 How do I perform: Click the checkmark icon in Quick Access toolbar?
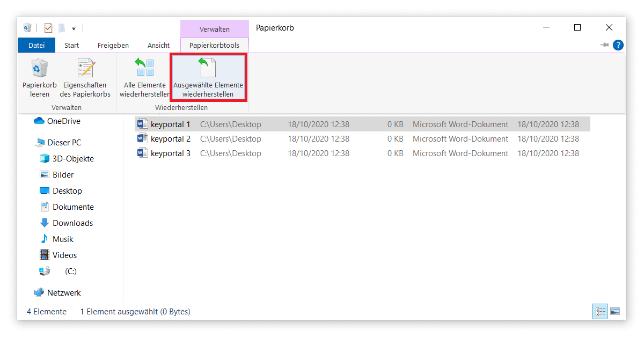coord(48,27)
